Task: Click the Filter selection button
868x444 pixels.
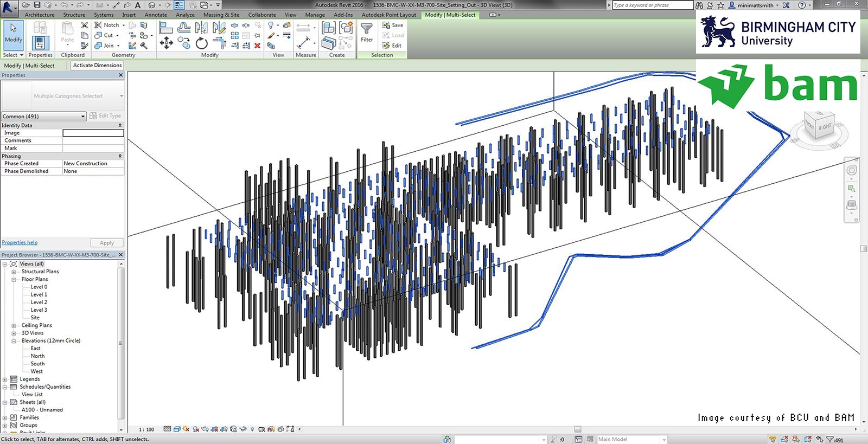Action: click(x=367, y=33)
